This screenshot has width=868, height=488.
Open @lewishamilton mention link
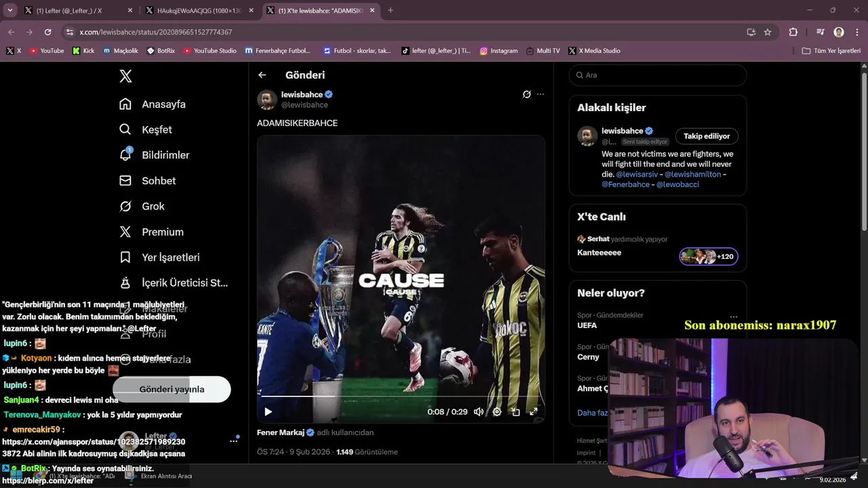[x=692, y=174]
